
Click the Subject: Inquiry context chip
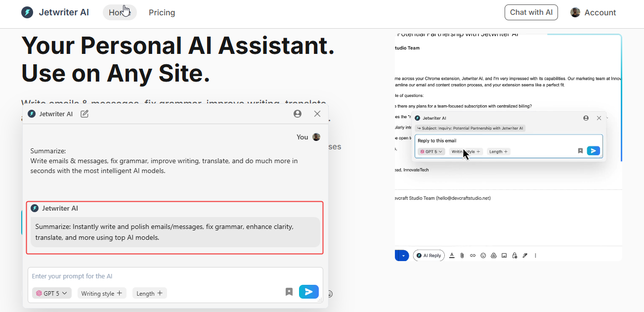[x=470, y=128]
